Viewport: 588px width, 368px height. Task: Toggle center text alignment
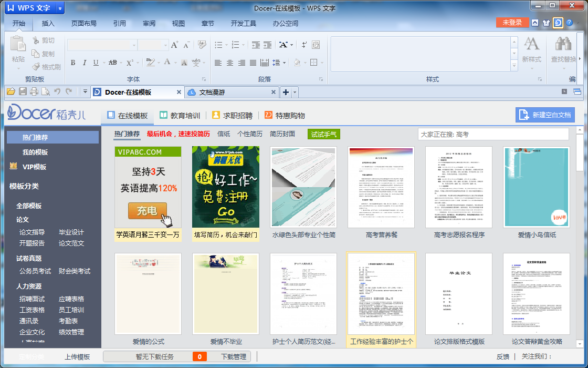(x=230, y=63)
